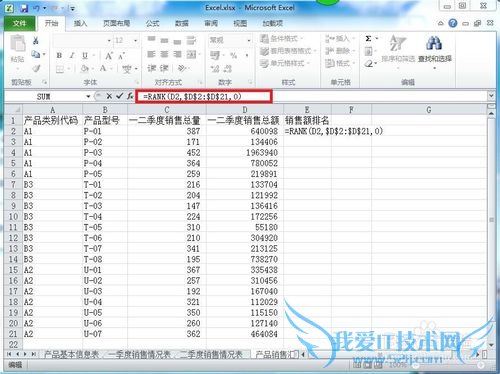500x374 pixels.
Task: Click the vertical scrollbar down arrow
Action: [x=491, y=345]
